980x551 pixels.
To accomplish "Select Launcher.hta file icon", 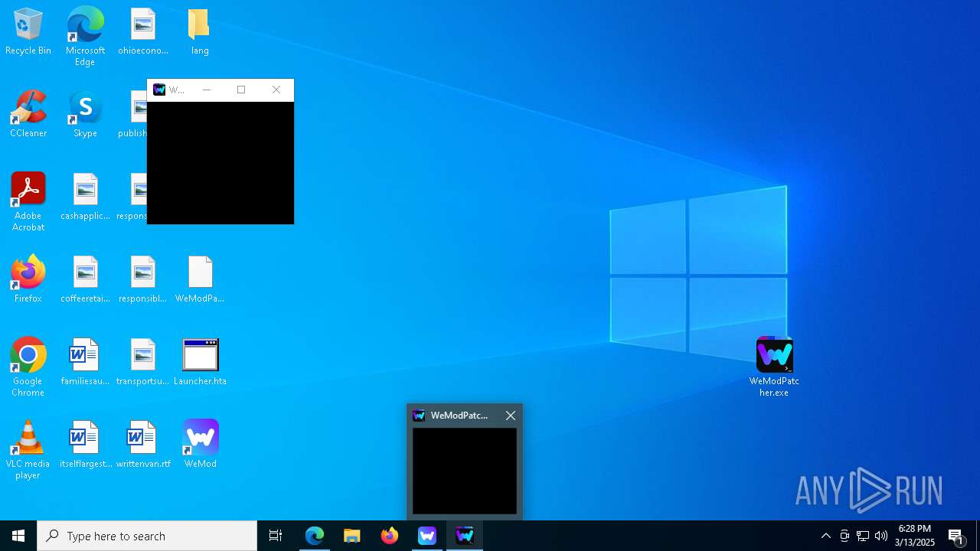I will pos(200,362).
